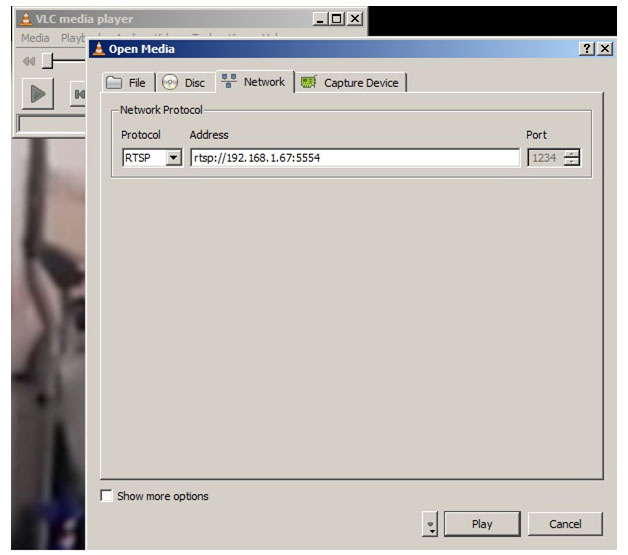Click the previous track button in VLC

(79, 94)
